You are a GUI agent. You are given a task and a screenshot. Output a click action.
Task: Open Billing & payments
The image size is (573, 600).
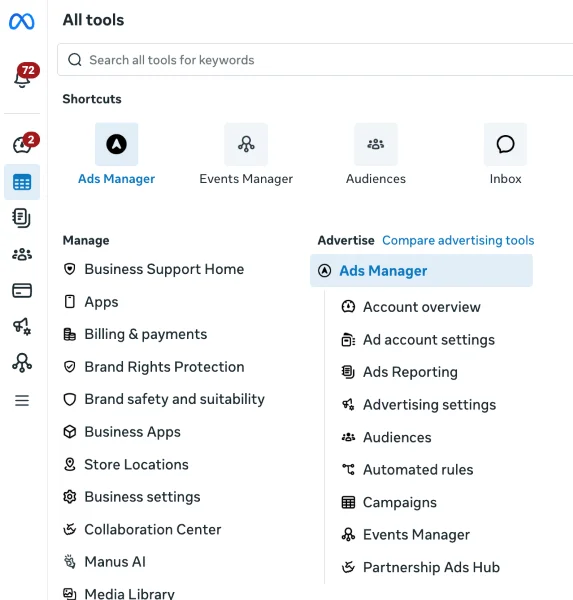(x=145, y=334)
